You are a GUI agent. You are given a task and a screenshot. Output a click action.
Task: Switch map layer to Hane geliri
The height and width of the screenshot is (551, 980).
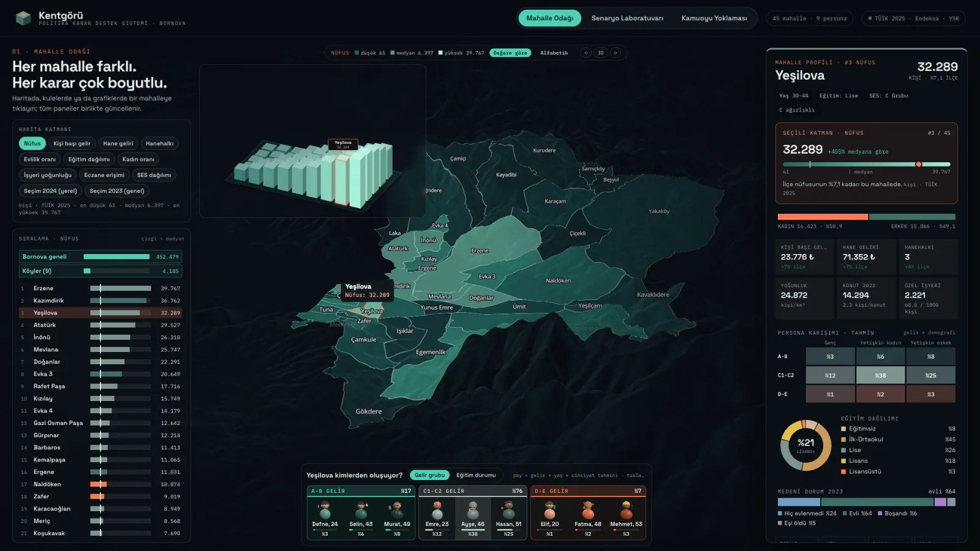click(x=118, y=143)
